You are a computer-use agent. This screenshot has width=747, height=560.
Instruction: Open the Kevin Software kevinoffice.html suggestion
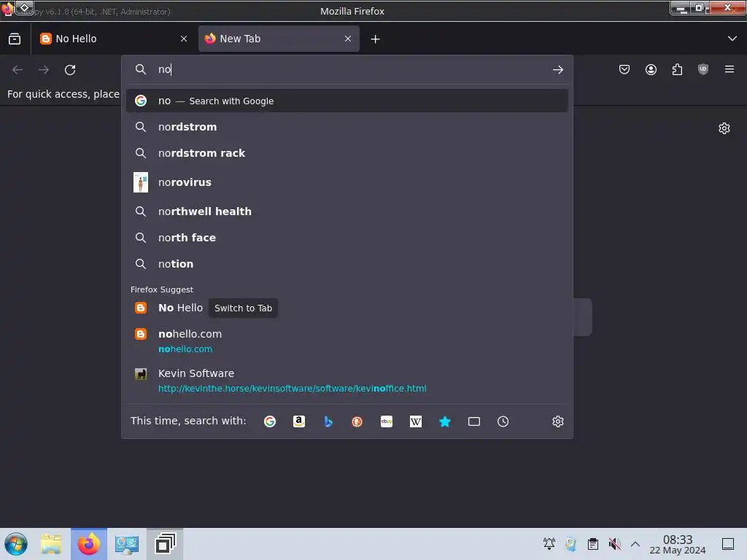pos(347,381)
